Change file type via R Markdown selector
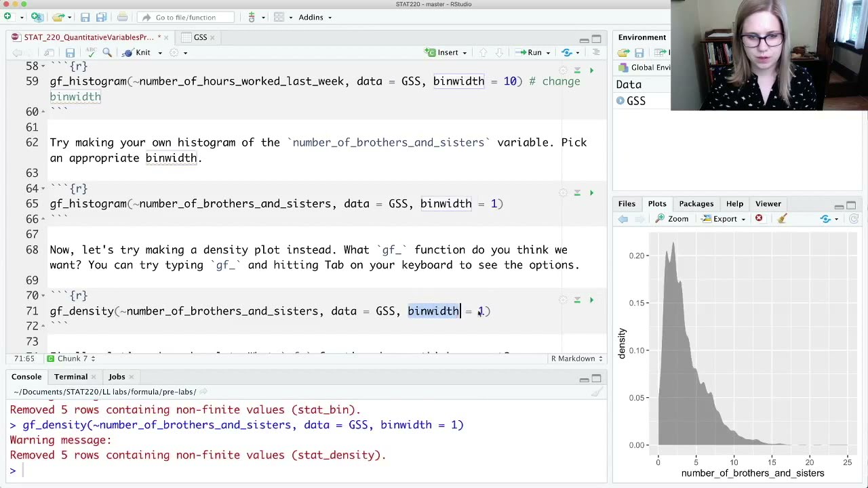 click(577, 359)
